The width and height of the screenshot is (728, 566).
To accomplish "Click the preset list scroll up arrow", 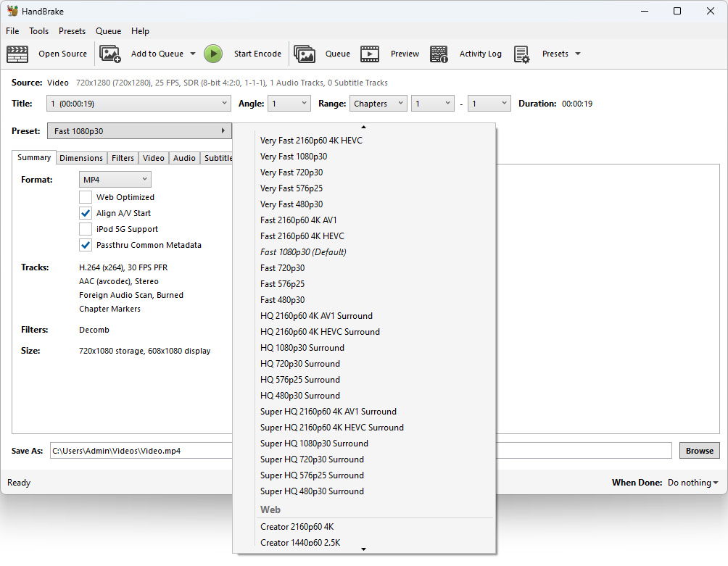I will pos(363,127).
